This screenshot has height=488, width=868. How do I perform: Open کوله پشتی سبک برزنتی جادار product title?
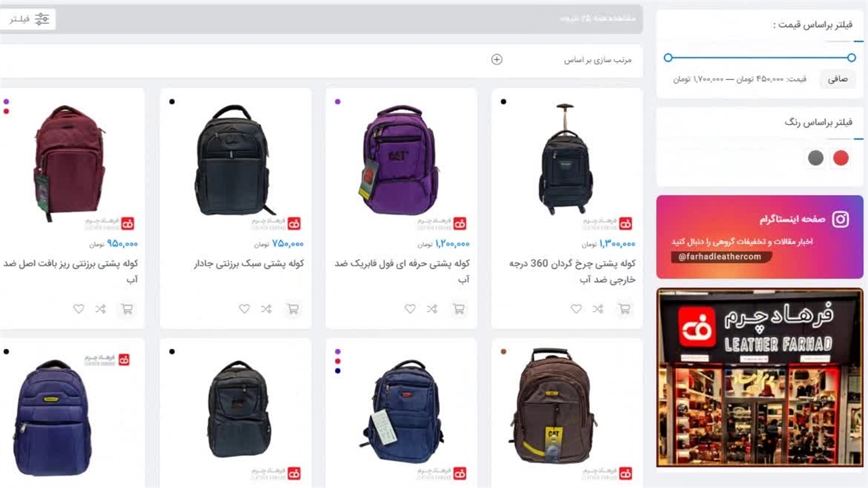[x=249, y=264]
